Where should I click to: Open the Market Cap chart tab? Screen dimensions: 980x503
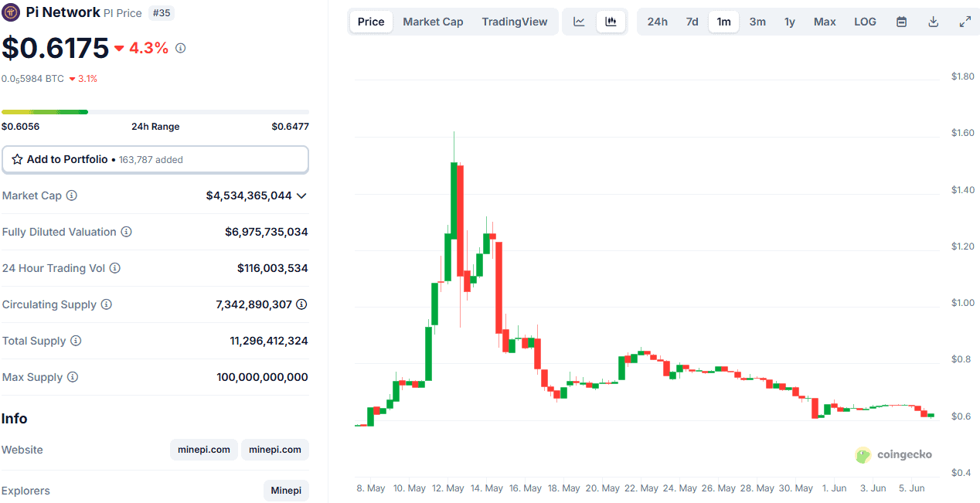click(433, 21)
